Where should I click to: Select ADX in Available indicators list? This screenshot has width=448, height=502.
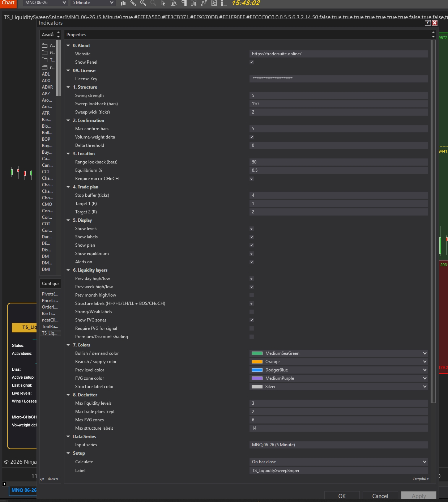click(46, 81)
